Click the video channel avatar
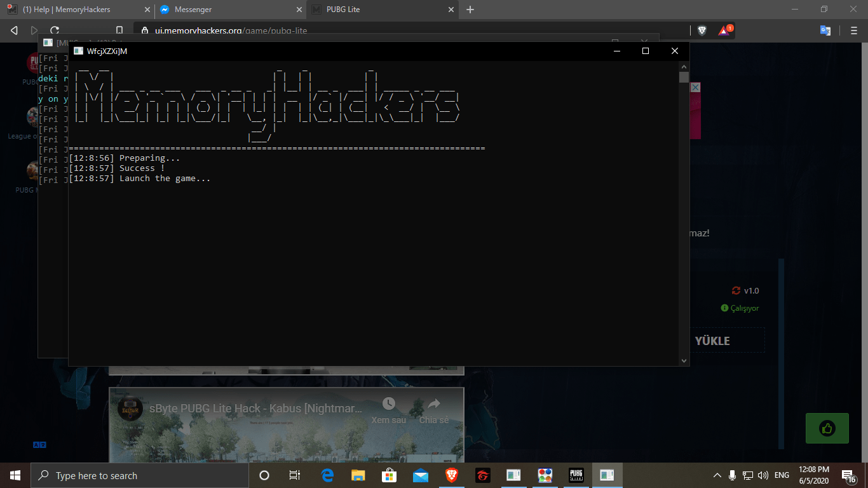Screen dimensions: 868x488 tap(130, 409)
